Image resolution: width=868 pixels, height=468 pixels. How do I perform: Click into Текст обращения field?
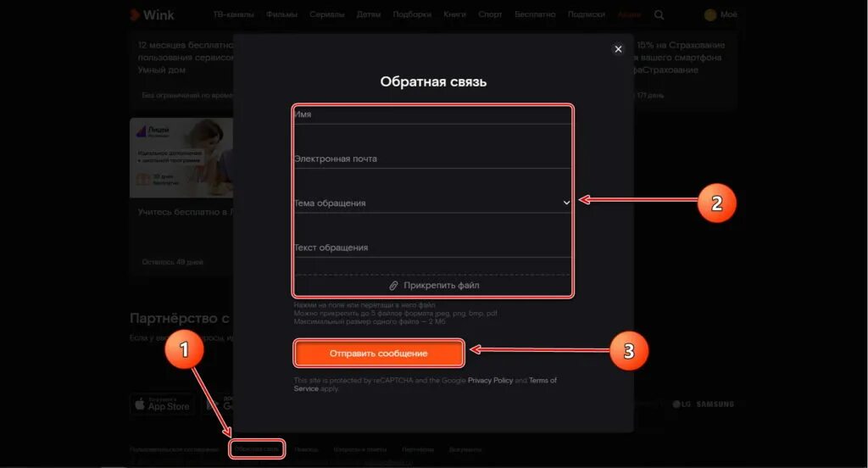[x=432, y=248]
